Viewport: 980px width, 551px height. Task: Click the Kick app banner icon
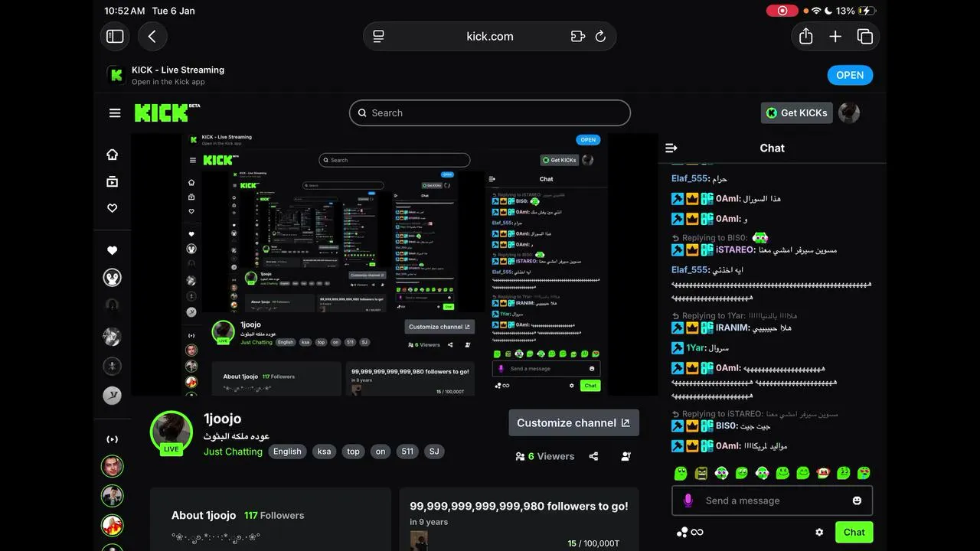click(116, 75)
